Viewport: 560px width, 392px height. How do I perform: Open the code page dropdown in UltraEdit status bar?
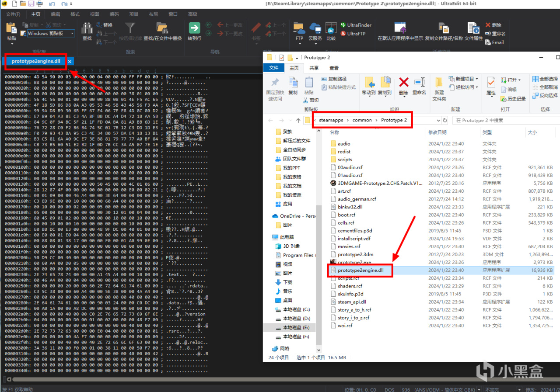click(479, 389)
